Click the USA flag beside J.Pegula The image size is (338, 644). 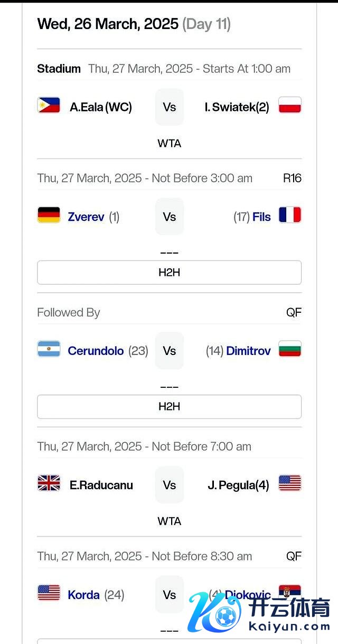(290, 484)
